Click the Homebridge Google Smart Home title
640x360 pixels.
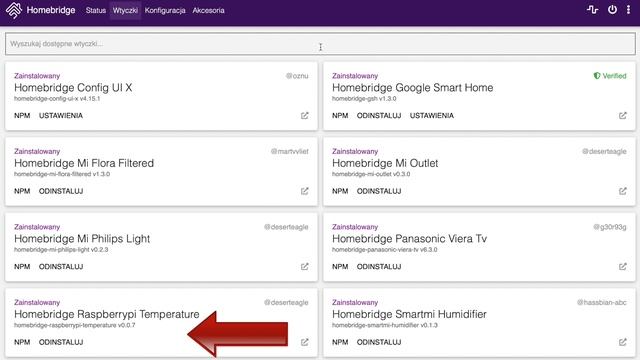point(412,88)
